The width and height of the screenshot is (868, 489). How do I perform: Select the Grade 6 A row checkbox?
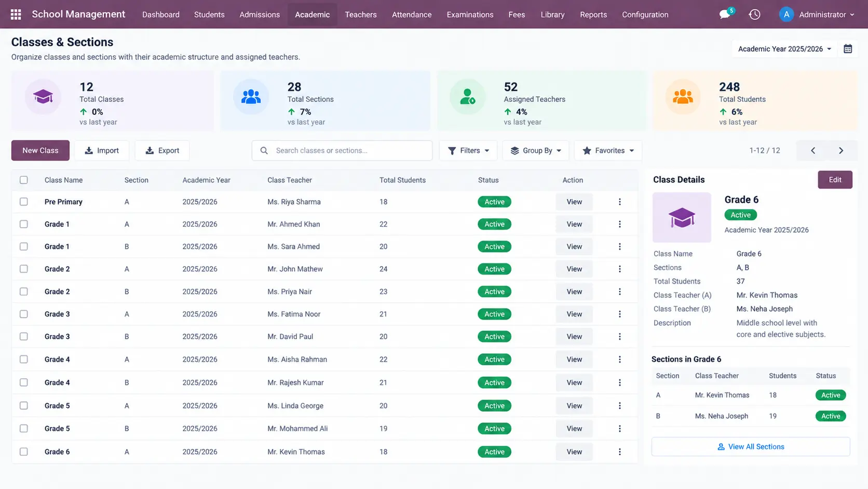pos(24,452)
